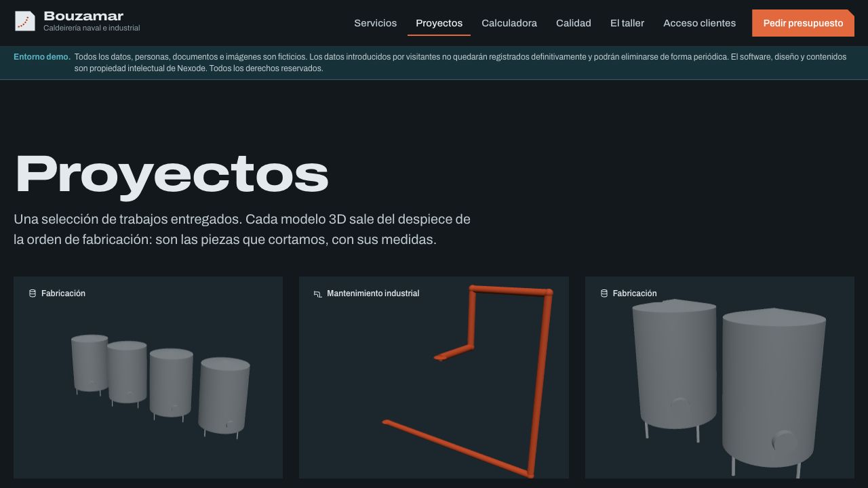Navigate to El taller
The image size is (868, 488).
[627, 23]
